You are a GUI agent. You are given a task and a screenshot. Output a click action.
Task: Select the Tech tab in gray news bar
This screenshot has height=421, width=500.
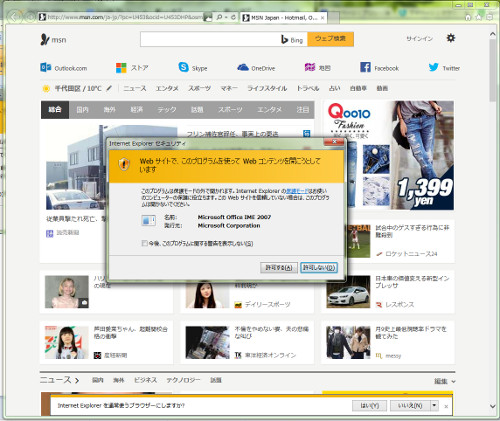[167, 110]
